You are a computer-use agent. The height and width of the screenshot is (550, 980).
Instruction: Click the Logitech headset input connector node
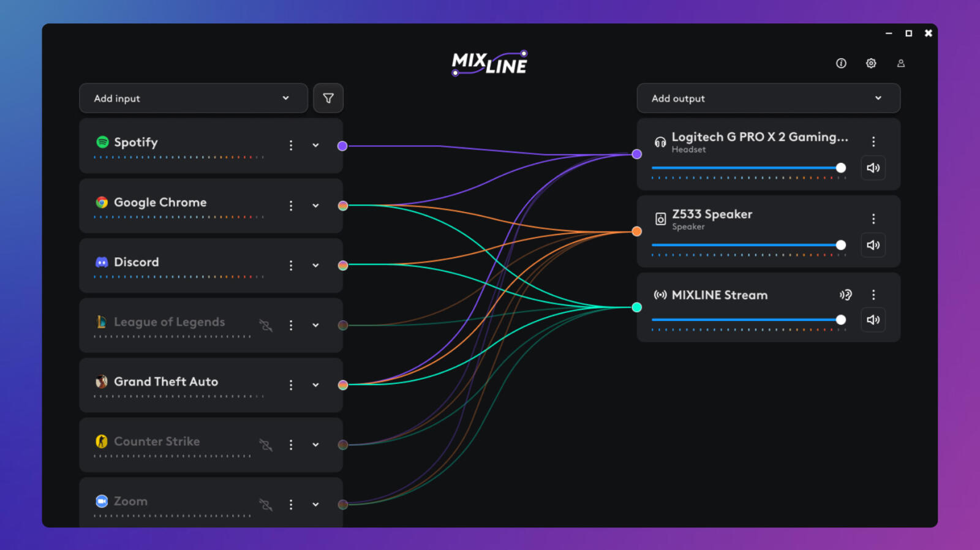click(637, 154)
